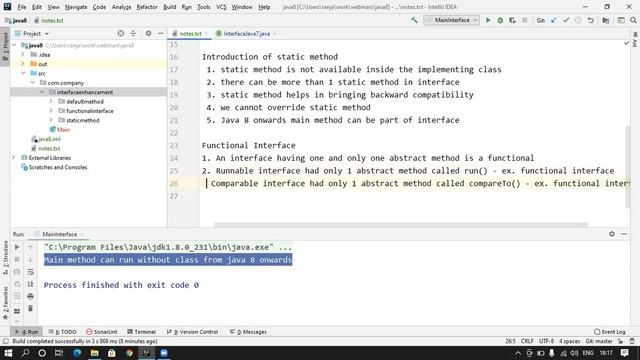Open the Navigate menu
This screenshot has width=640, height=360.
click(x=76, y=7)
